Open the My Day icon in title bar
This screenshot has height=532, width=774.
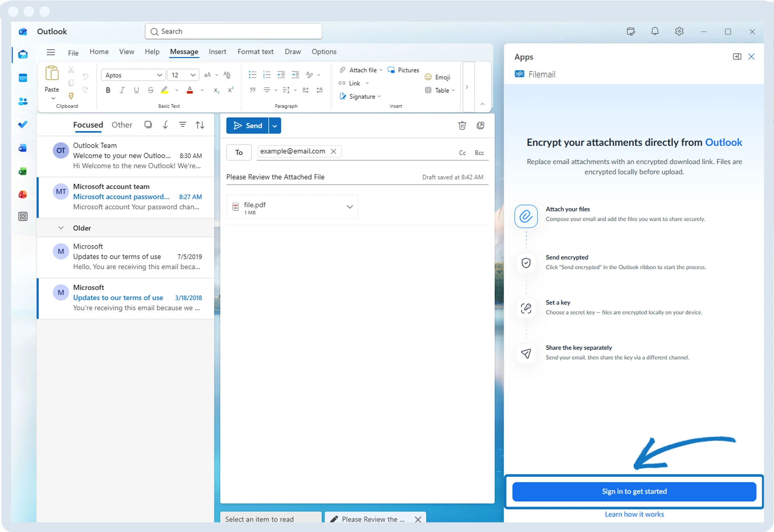[631, 31]
